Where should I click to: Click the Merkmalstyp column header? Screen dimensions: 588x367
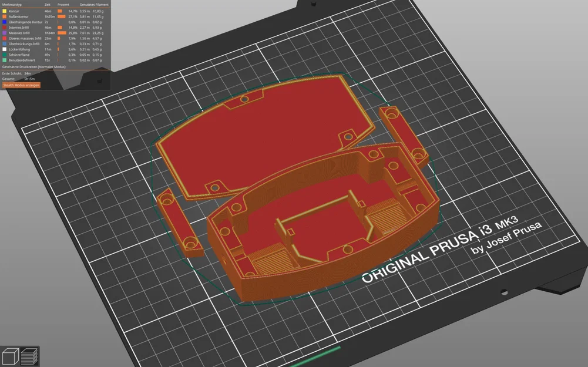11,5
